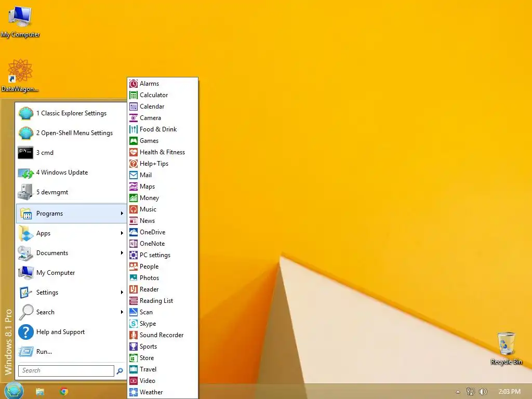The height and width of the screenshot is (399, 532).
Task: Launch 3 cmd entry
Action: coord(71,153)
